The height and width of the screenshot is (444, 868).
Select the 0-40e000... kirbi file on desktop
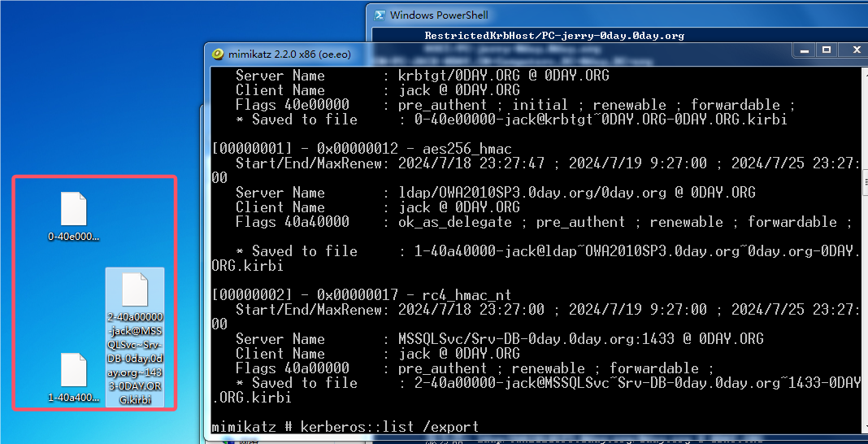74,216
